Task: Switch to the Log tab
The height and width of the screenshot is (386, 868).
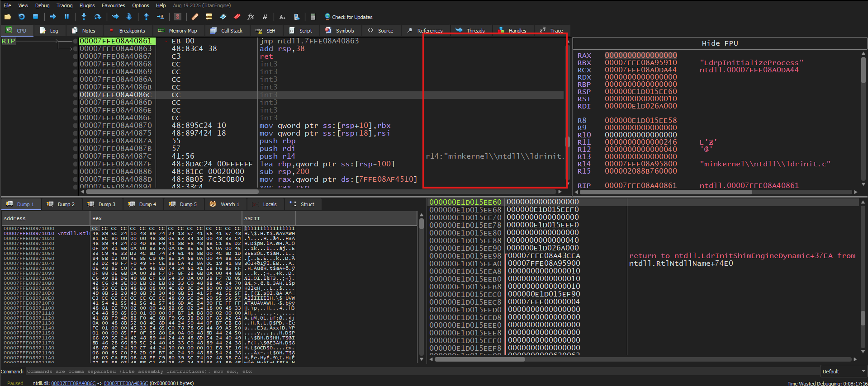Action: [x=49, y=31]
